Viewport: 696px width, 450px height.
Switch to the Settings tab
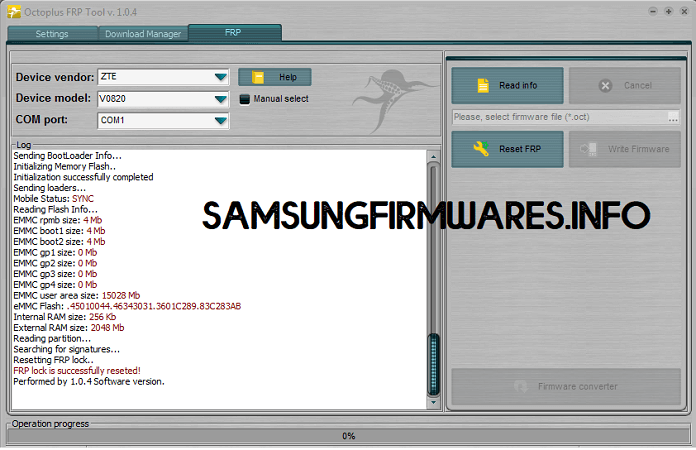(52, 34)
